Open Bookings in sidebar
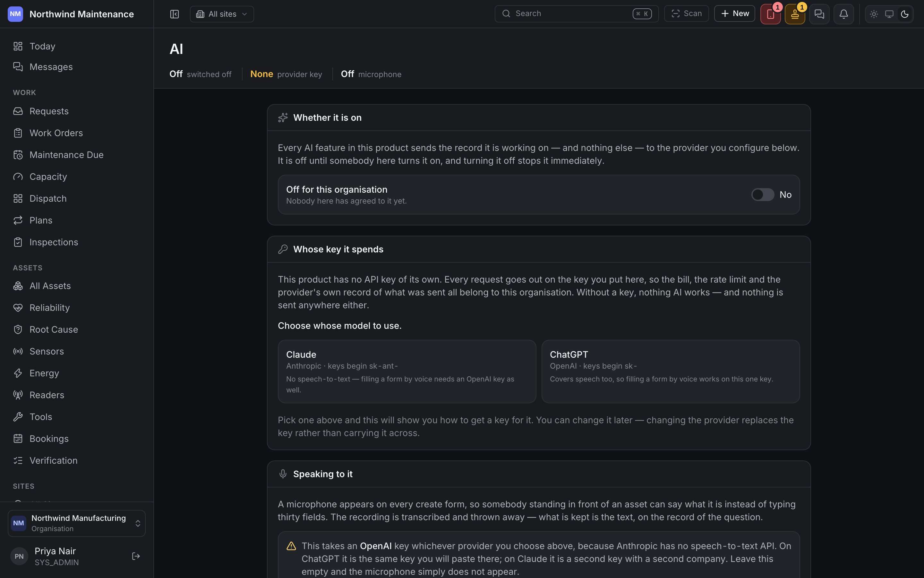 point(76,438)
